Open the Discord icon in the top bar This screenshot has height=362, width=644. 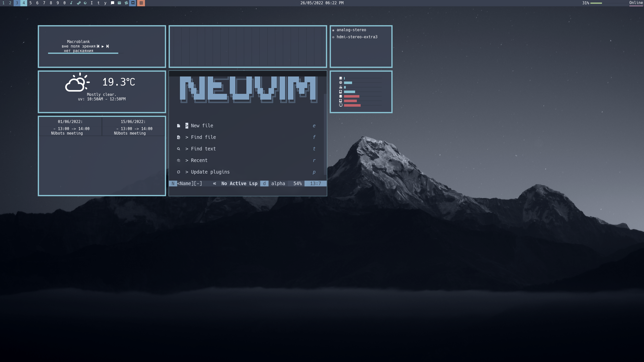pos(133,3)
